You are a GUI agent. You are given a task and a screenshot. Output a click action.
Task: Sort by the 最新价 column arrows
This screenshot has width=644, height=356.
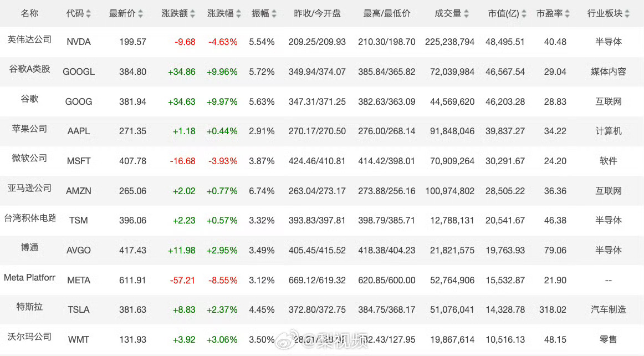tap(140, 13)
